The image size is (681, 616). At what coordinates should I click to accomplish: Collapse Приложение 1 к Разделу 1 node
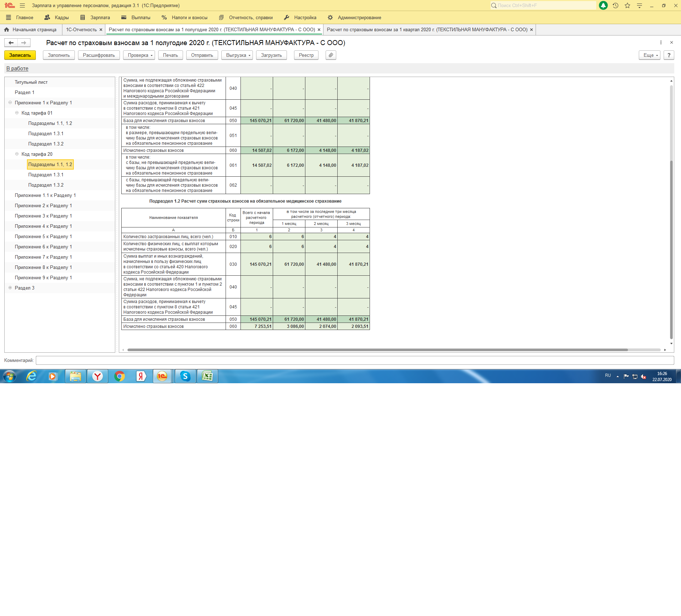(x=10, y=103)
